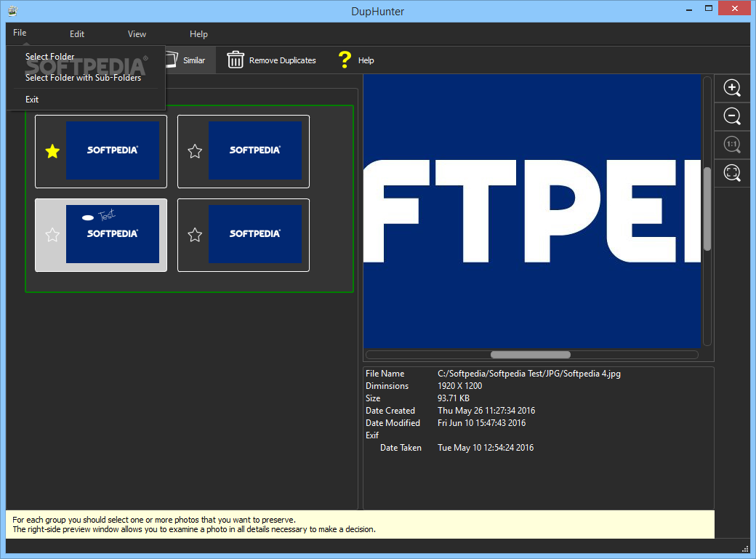Click the Help label in the toolbar
Viewport: 756px width, 559px height.
(x=366, y=60)
